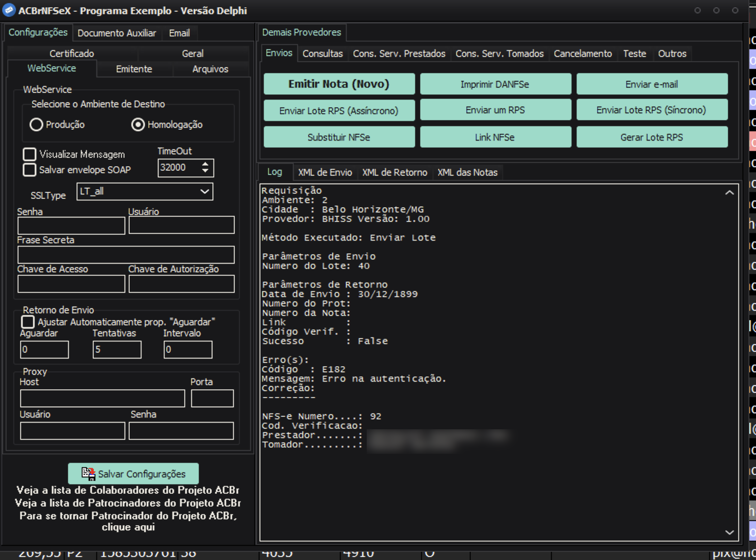The width and height of the screenshot is (756, 560).
Task: View the XML de Envio tab
Action: pyautogui.click(x=325, y=172)
